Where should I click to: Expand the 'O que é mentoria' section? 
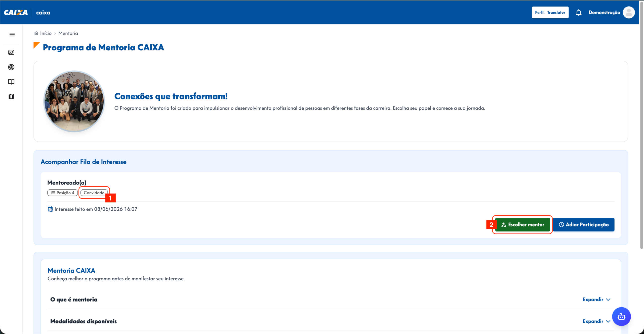click(x=596, y=300)
